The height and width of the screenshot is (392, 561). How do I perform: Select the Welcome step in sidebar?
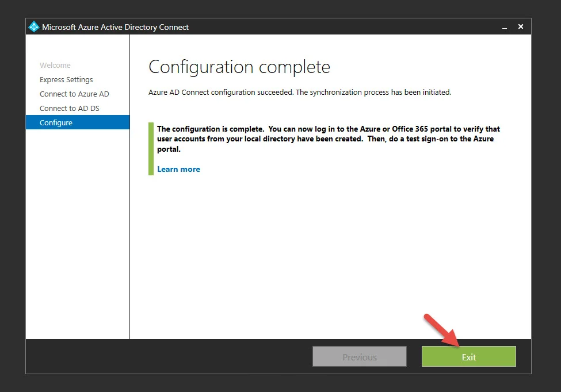tap(55, 66)
